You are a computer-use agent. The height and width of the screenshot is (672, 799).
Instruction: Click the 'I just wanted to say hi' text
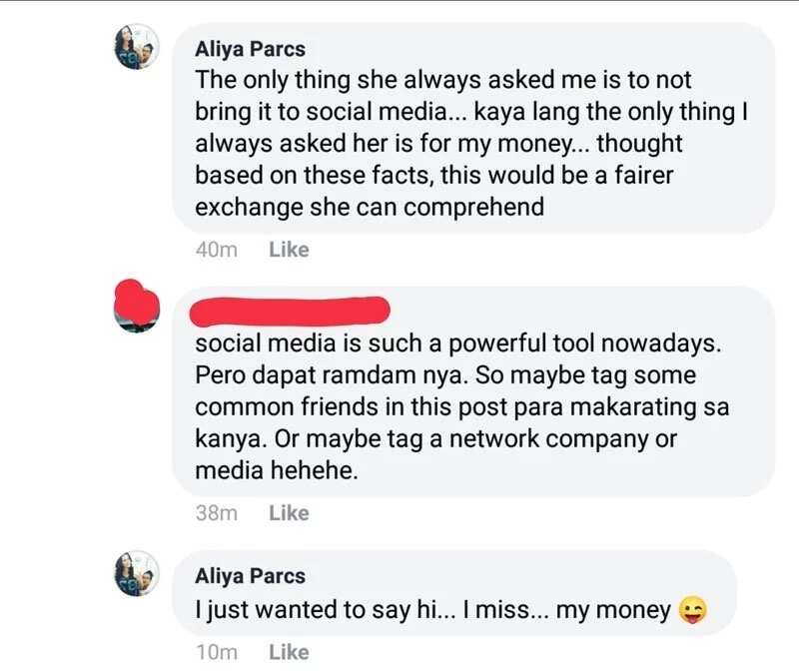point(322,610)
